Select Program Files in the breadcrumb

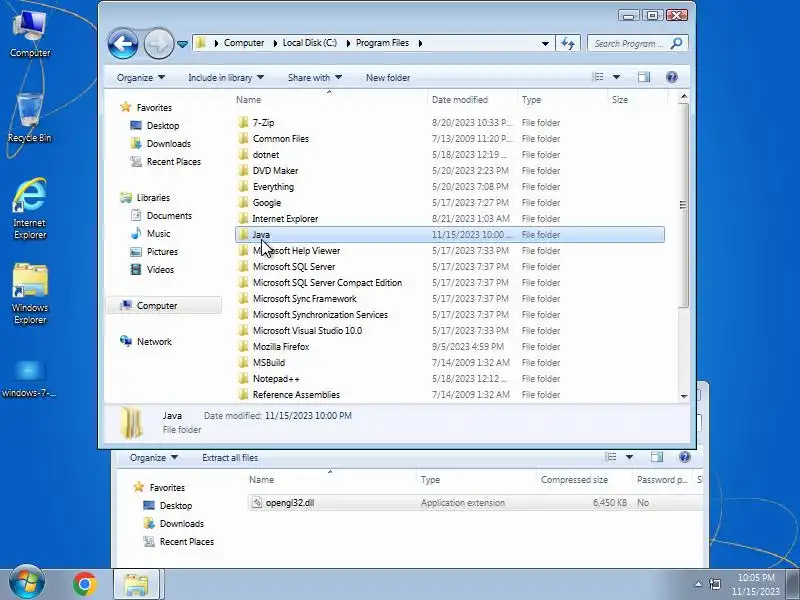pyautogui.click(x=382, y=43)
